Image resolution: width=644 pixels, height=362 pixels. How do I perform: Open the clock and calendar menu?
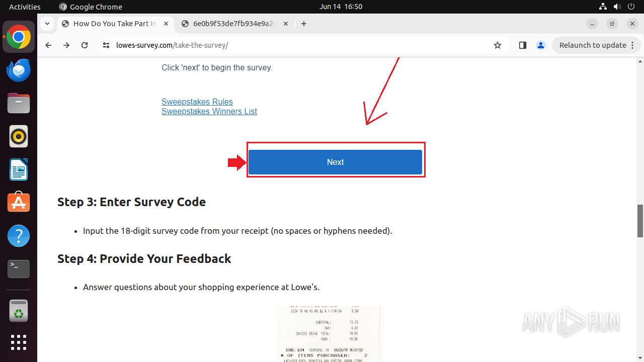pyautogui.click(x=341, y=7)
